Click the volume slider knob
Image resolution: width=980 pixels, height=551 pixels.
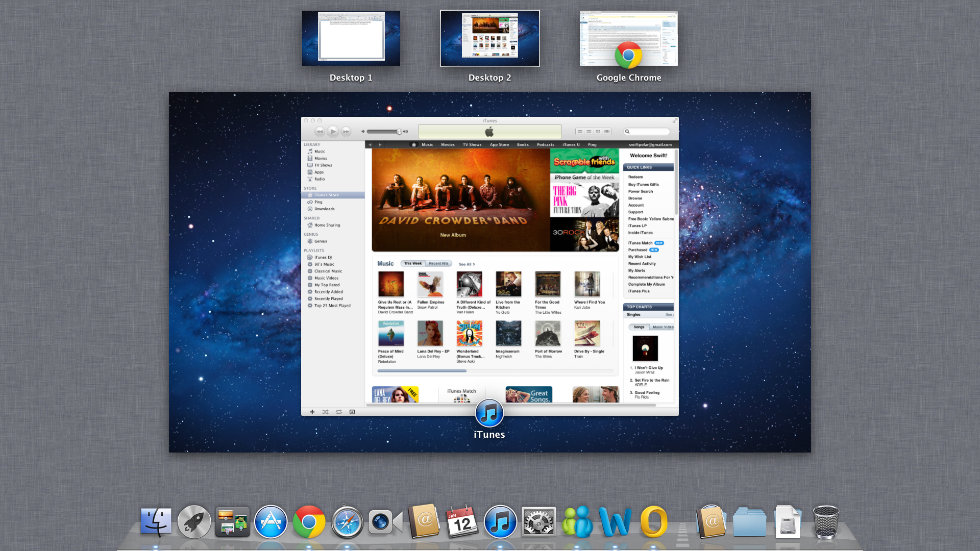(x=399, y=132)
